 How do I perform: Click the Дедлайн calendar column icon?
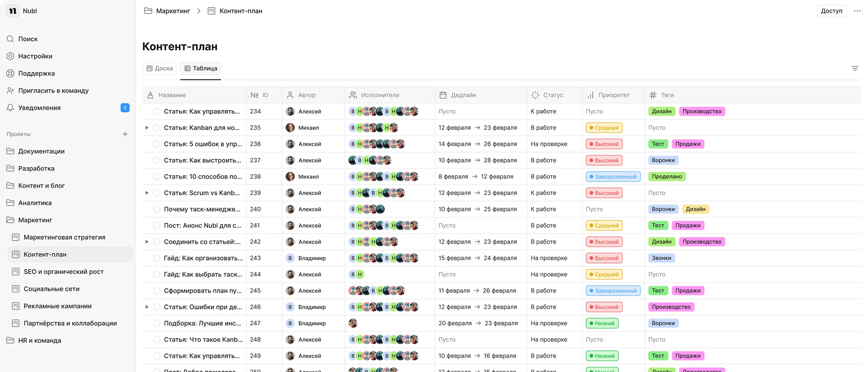(x=443, y=95)
